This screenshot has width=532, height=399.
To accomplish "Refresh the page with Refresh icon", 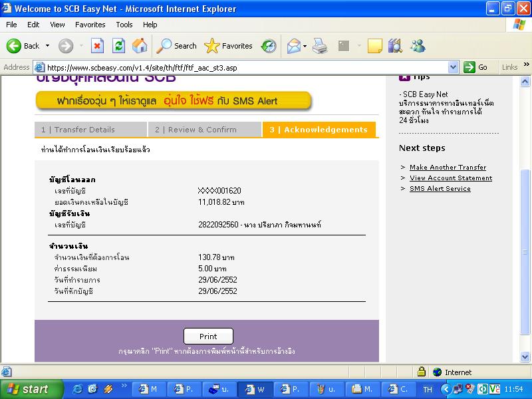I will [x=119, y=46].
